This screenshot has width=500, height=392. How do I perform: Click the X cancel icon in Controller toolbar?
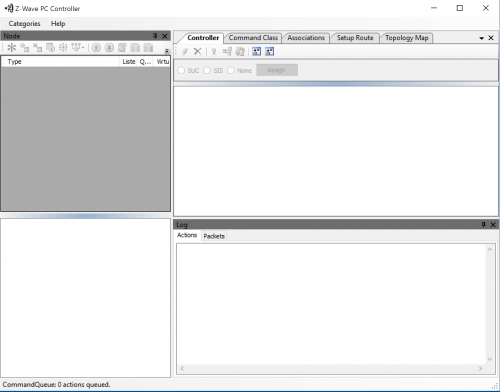(x=198, y=52)
